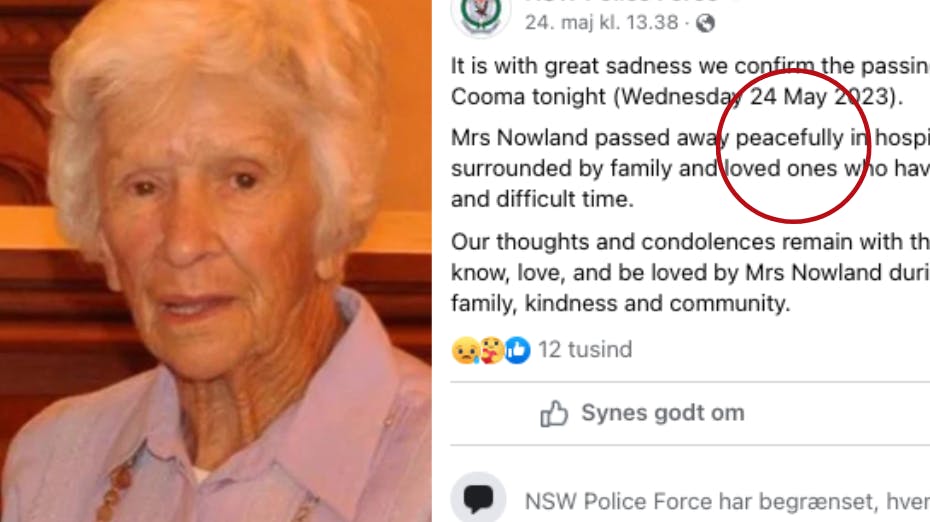
Task: Click the globe public-audience icon
Action: [705, 23]
